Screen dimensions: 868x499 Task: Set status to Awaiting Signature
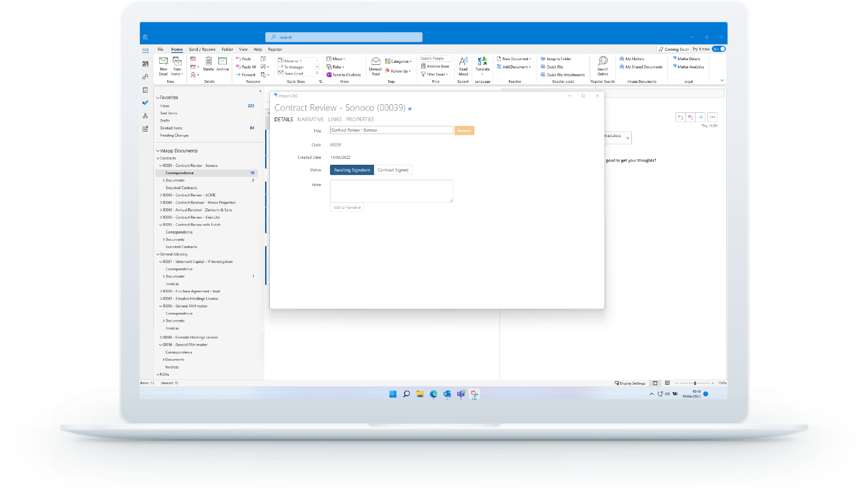tap(352, 170)
